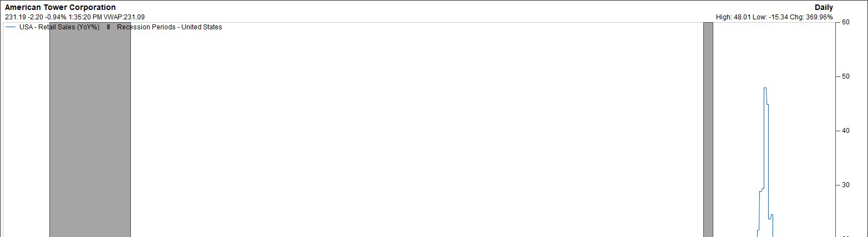Screen dimensions: 868x237
Task: Click the American Tower Corporation chart title
Action: click(60, 7)
